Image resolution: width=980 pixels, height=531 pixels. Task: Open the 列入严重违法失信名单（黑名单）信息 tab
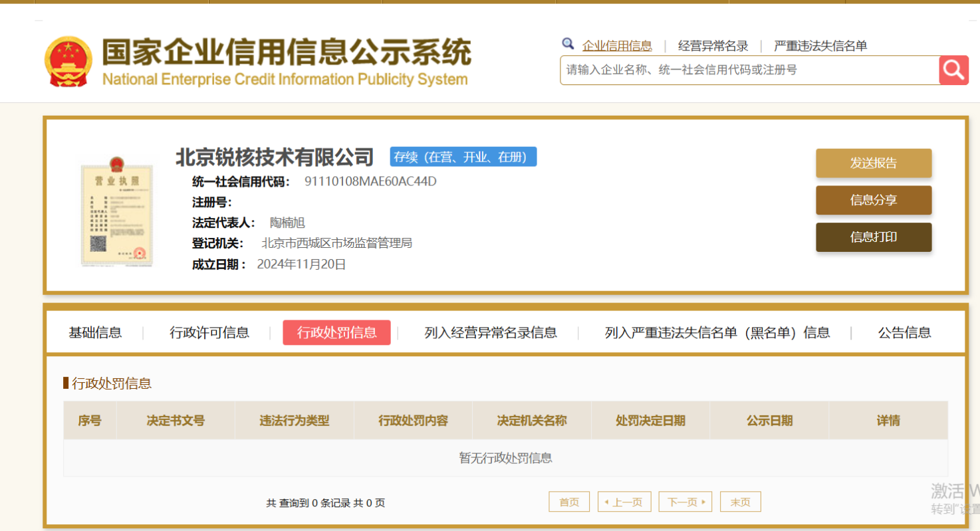[x=717, y=333]
